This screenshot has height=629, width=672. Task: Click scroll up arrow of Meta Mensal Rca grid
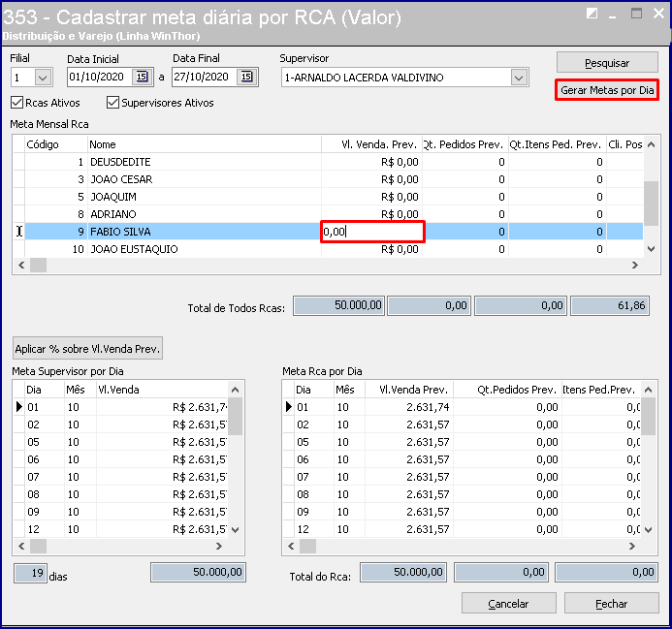(651, 144)
